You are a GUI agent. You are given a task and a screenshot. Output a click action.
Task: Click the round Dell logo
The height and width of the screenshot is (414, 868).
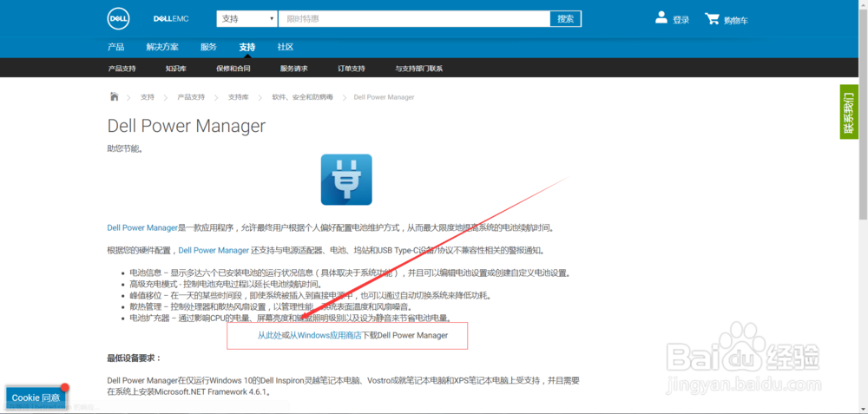pos(118,19)
